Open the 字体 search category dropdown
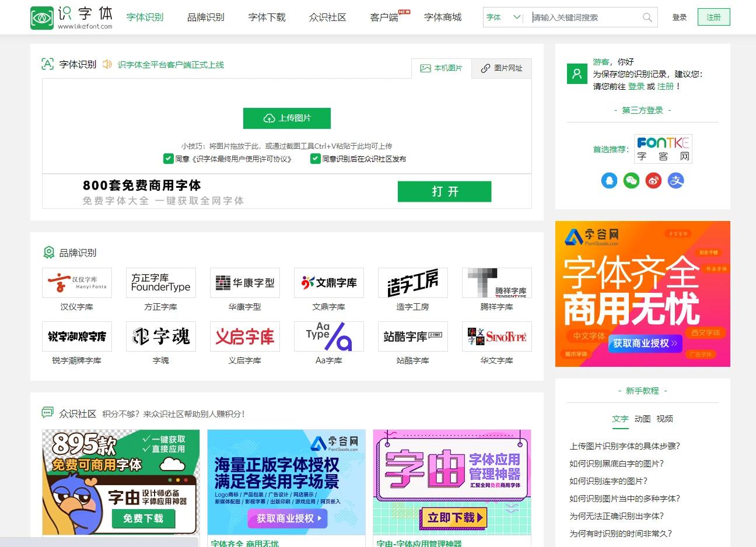Viewport: 756px width, 547px height. click(502, 17)
